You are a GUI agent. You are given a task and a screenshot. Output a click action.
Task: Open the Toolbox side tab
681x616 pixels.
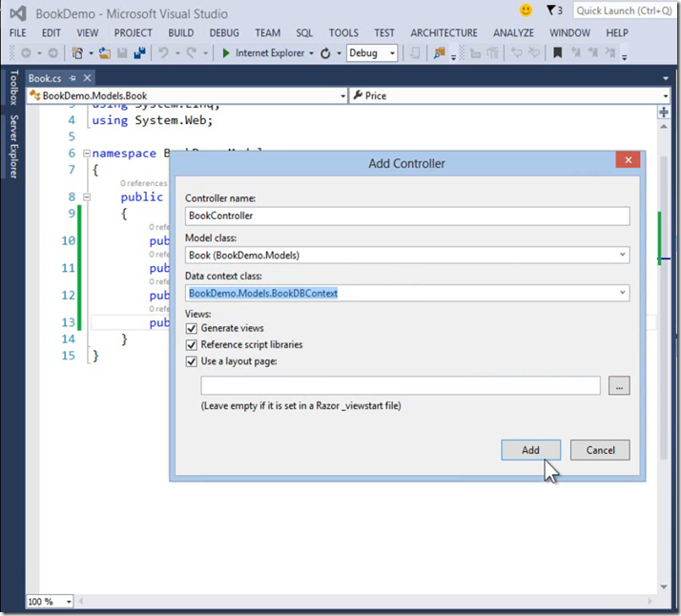point(14,88)
